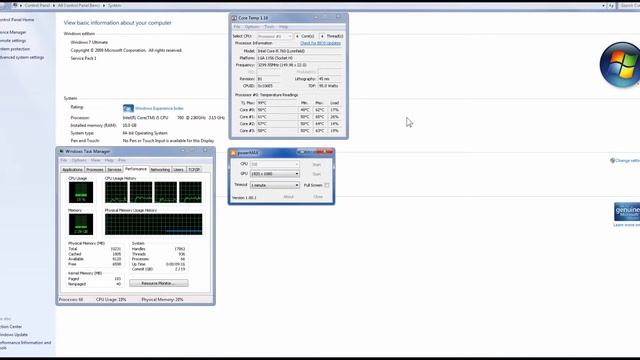
Task: Open Task Manager Options menu
Action: click(x=79, y=160)
